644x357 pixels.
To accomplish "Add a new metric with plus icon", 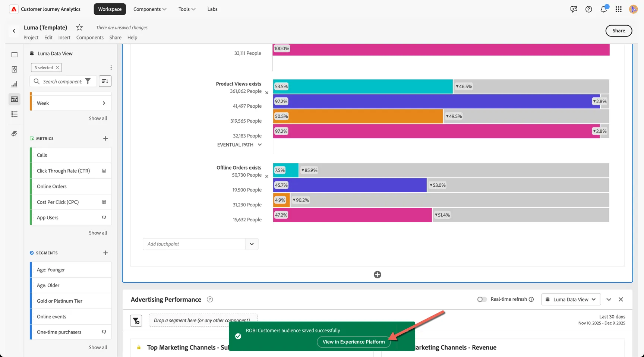I will [105, 138].
